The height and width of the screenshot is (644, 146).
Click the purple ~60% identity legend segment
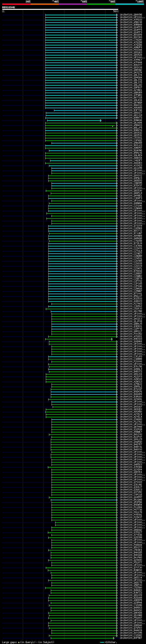(x=73, y=4)
